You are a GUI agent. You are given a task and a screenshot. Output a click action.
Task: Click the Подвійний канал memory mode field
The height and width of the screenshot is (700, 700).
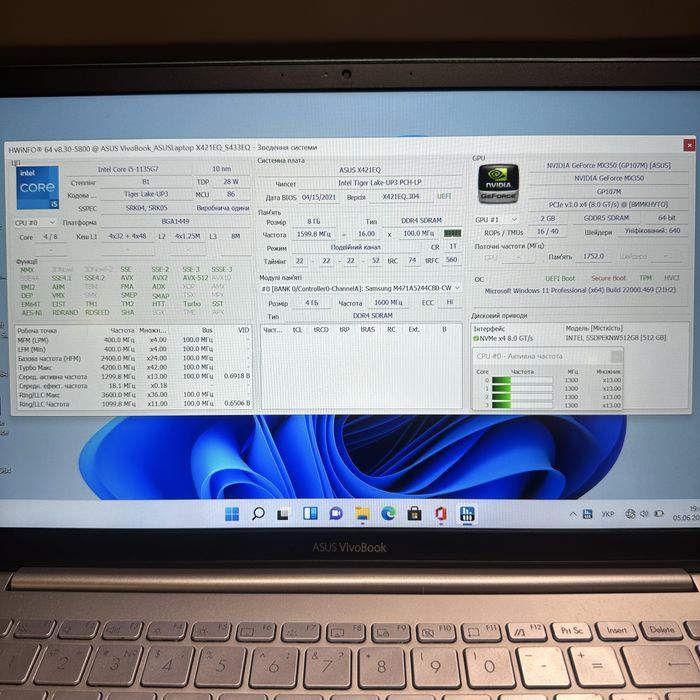pos(356,247)
